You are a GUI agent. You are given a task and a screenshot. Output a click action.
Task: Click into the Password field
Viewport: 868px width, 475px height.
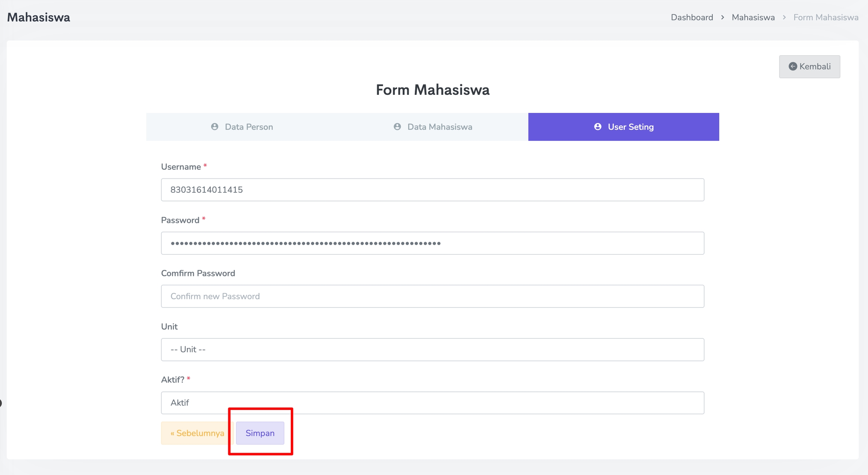coord(432,243)
